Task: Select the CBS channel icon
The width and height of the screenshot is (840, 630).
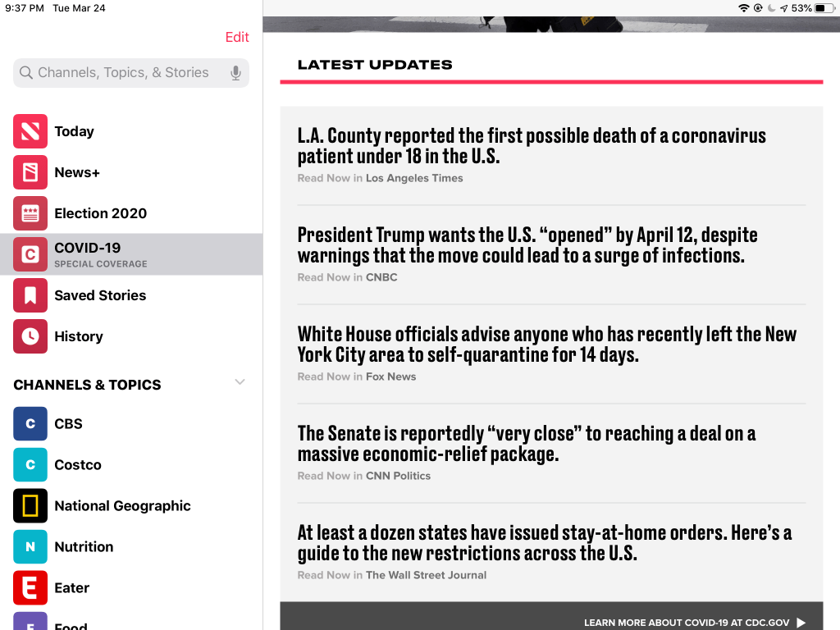Action: click(x=30, y=424)
